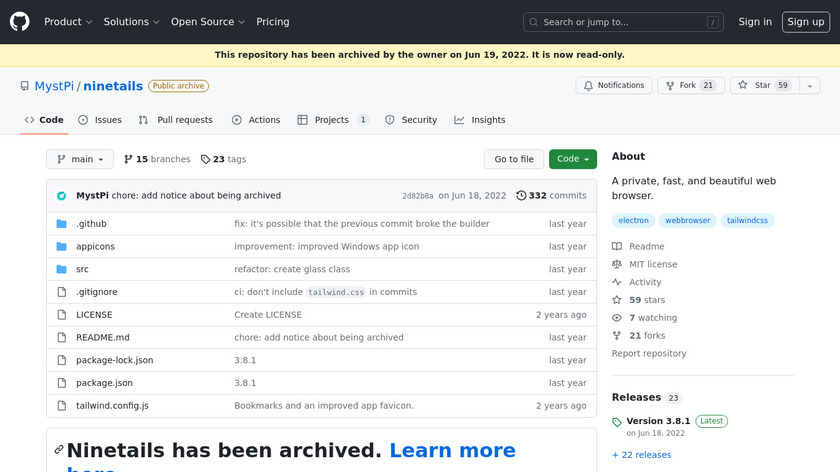The height and width of the screenshot is (472, 840).
Task: Switch to the Insights tab
Action: 480,120
